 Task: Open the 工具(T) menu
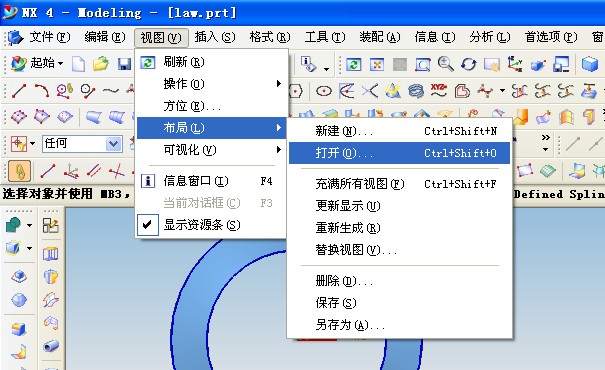coord(325,37)
